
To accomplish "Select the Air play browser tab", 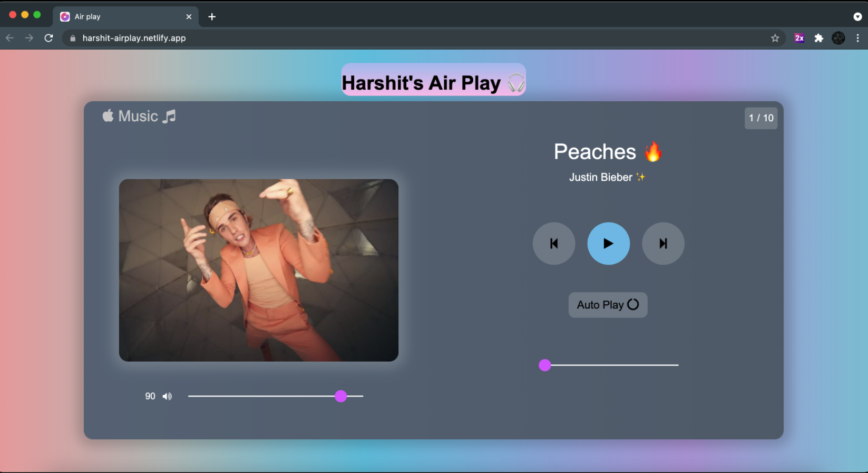I will click(126, 17).
